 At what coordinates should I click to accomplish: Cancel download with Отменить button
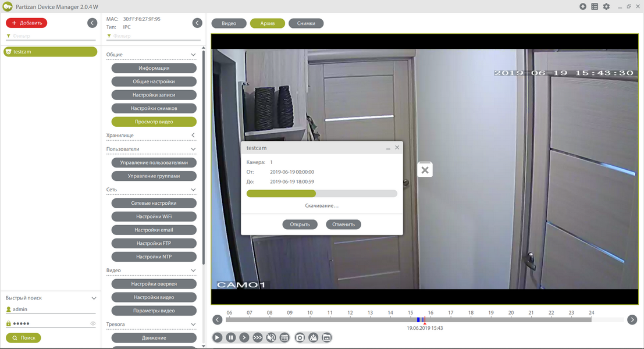click(x=343, y=224)
